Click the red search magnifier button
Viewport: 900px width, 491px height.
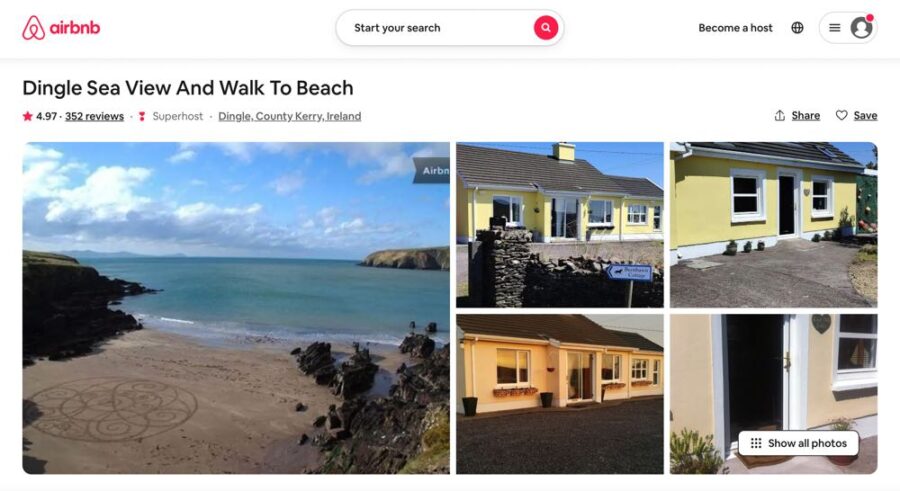pyautogui.click(x=546, y=28)
